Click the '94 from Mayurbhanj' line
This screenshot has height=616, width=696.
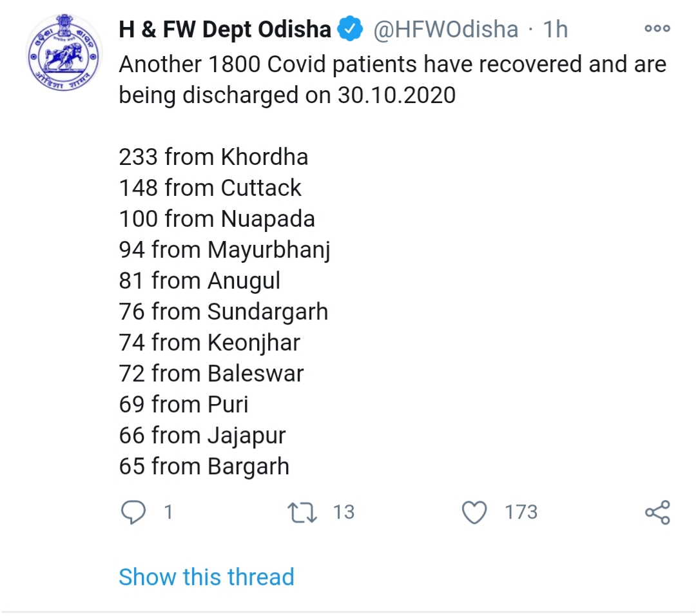point(224,249)
